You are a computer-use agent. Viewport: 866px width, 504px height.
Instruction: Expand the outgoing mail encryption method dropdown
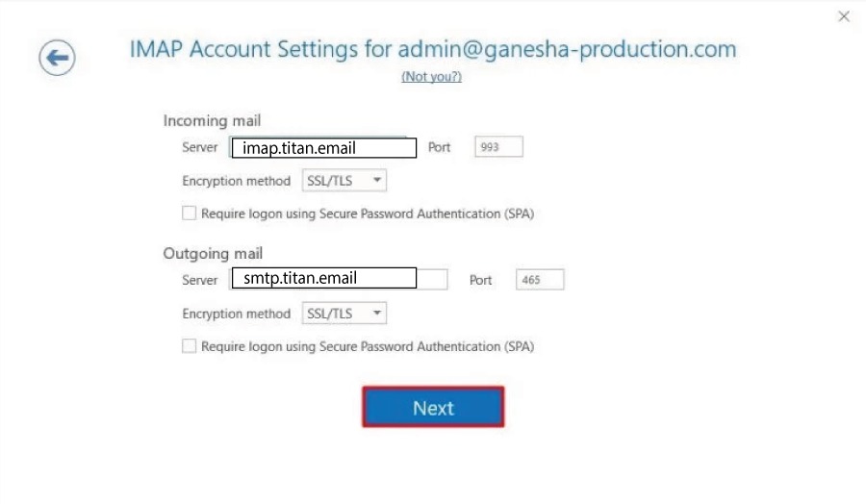point(344,313)
